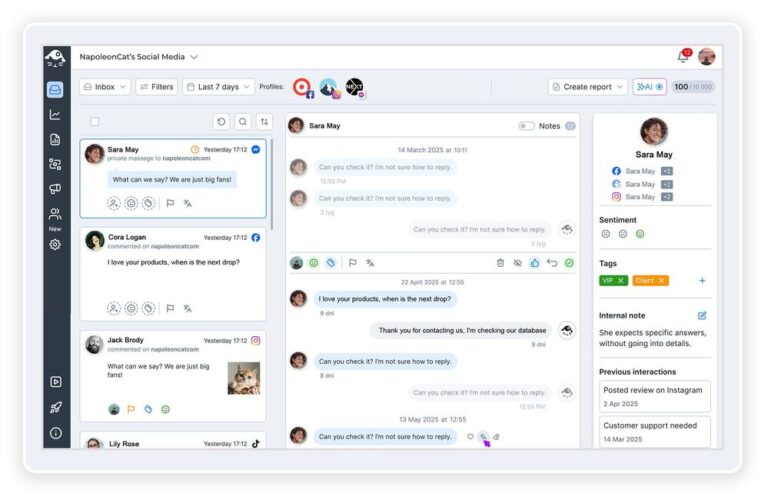Add tag on Sara May's inbox card

pos(148,203)
